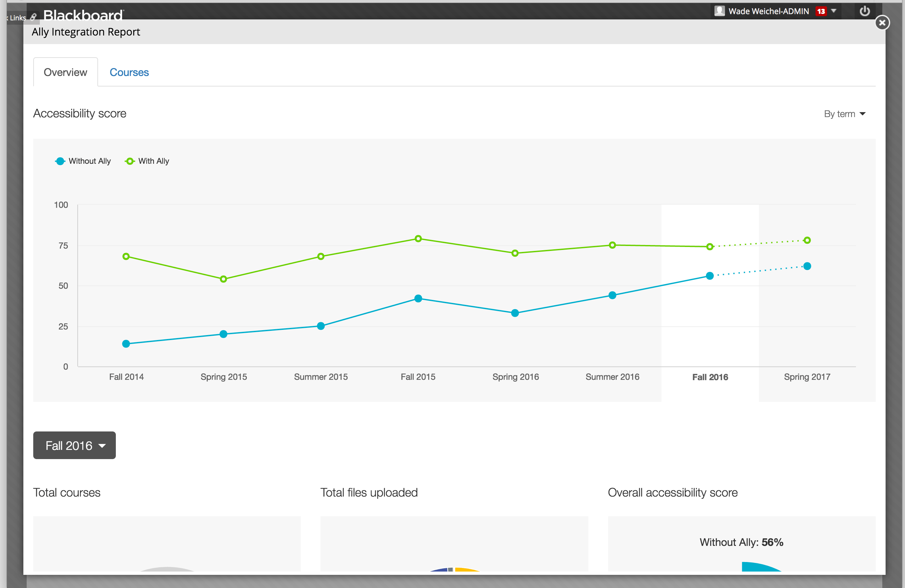This screenshot has height=588, width=905.
Task: Hide the With Ally line via legend marker
Action: tap(130, 161)
